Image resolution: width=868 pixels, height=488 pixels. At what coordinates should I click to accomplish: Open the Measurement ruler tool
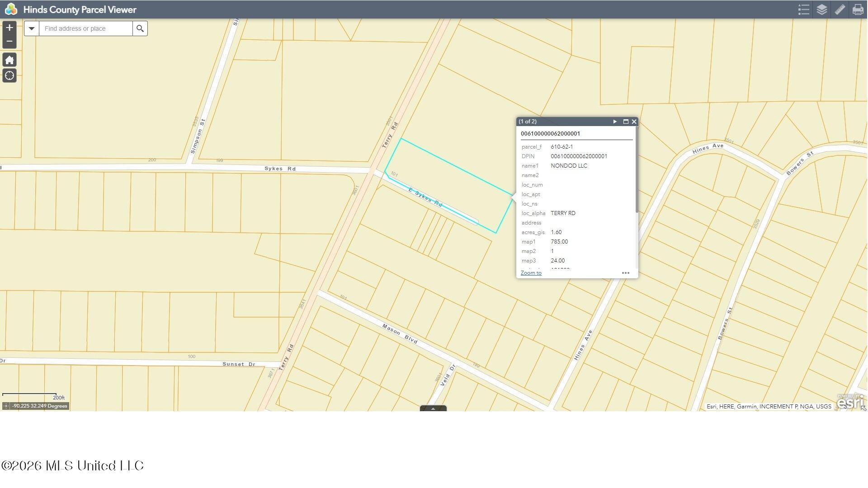click(x=840, y=9)
